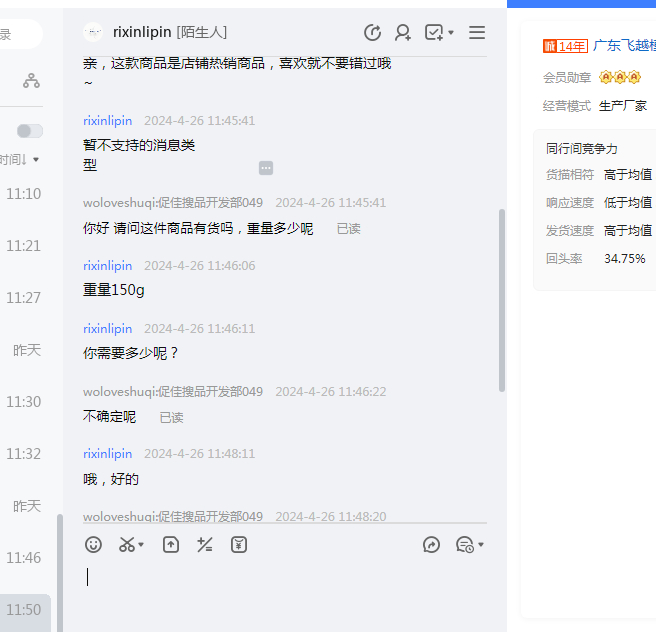Open the emoji picker

click(93, 545)
